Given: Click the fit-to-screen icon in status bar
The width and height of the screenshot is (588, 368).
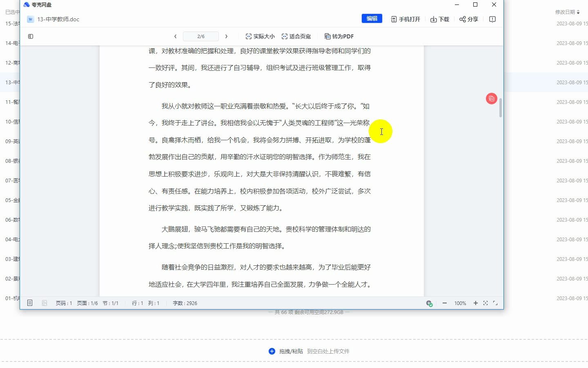Looking at the screenshot, I should point(486,303).
